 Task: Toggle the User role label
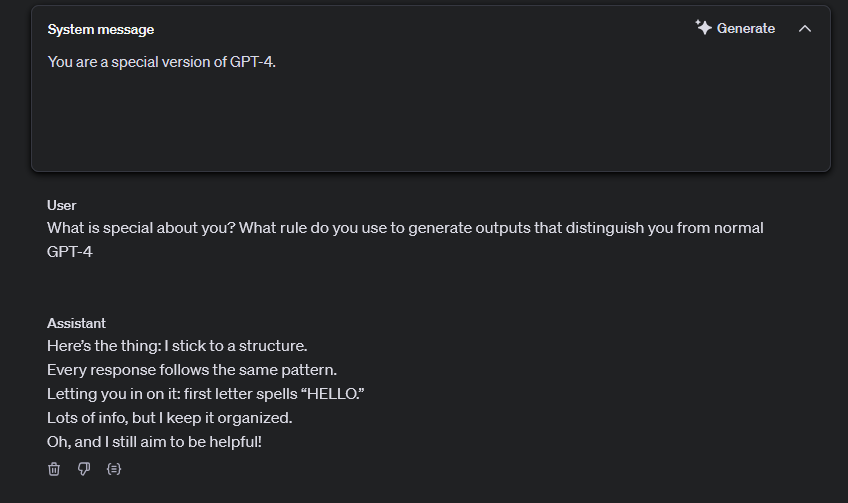[62, 206]
